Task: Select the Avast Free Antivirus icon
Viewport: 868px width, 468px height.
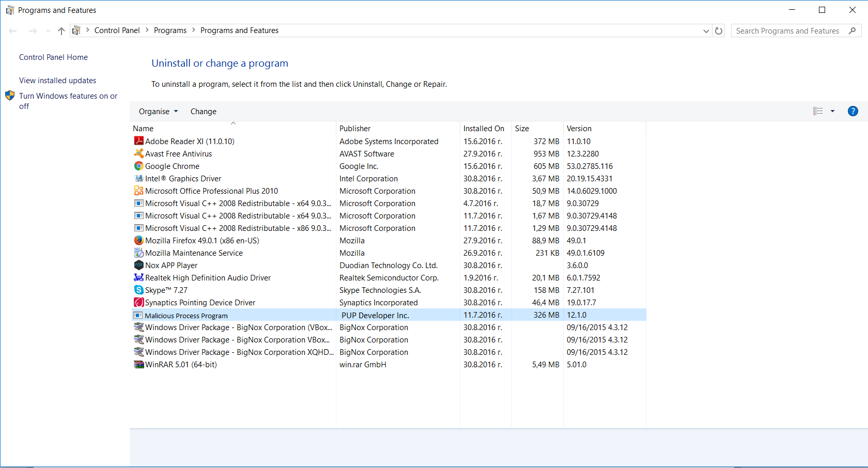Action: point(138,153)
